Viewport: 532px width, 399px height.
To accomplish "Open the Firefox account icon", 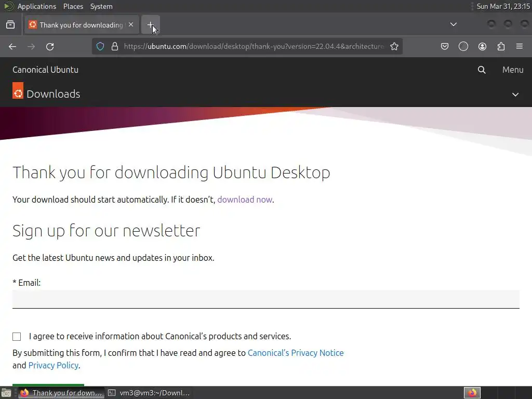I will coord(482,46).
